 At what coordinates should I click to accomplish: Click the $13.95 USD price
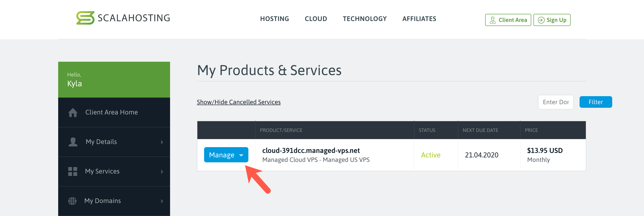tap(545, 150)
